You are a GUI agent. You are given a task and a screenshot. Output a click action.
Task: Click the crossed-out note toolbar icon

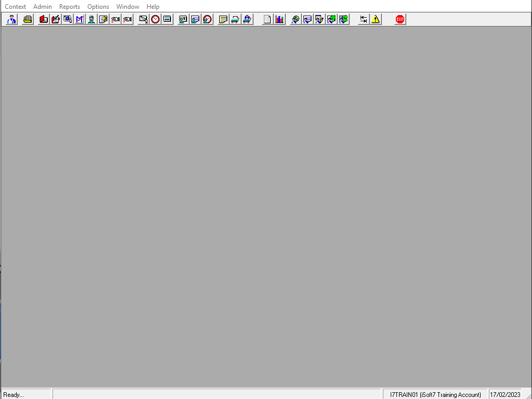click(x=143, y=19)
